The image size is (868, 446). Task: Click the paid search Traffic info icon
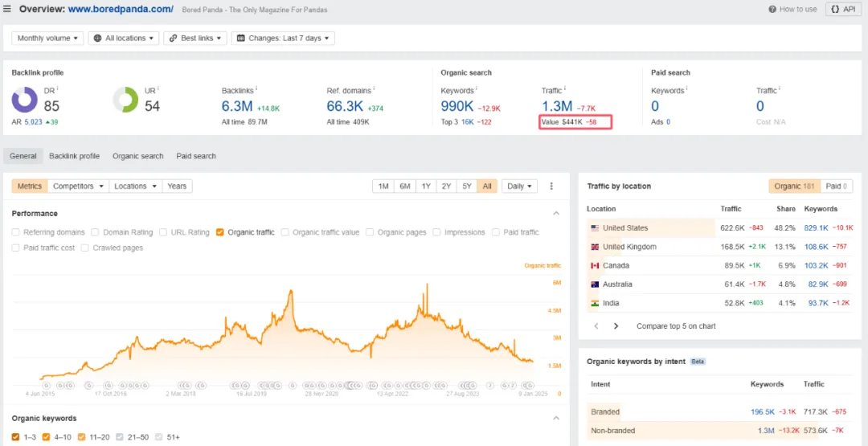(x=780, y=88)
